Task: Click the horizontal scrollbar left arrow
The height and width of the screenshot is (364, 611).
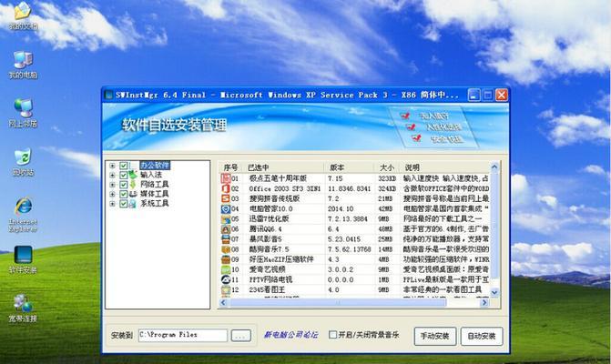Action: (x=223, y=302)
